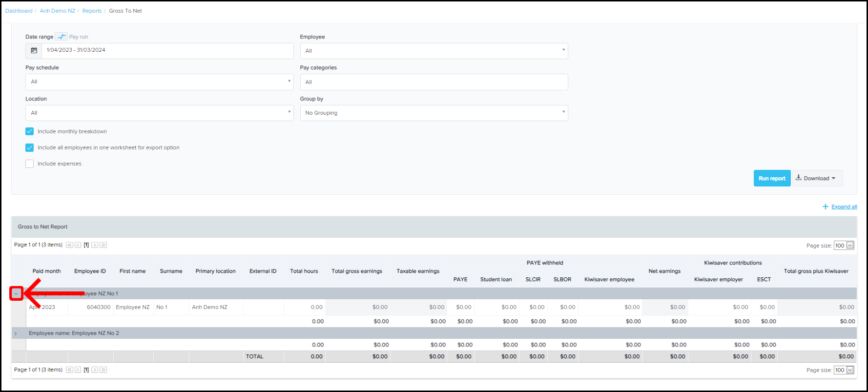Collapse the Employee NZ No 1 group

point(16,294)
